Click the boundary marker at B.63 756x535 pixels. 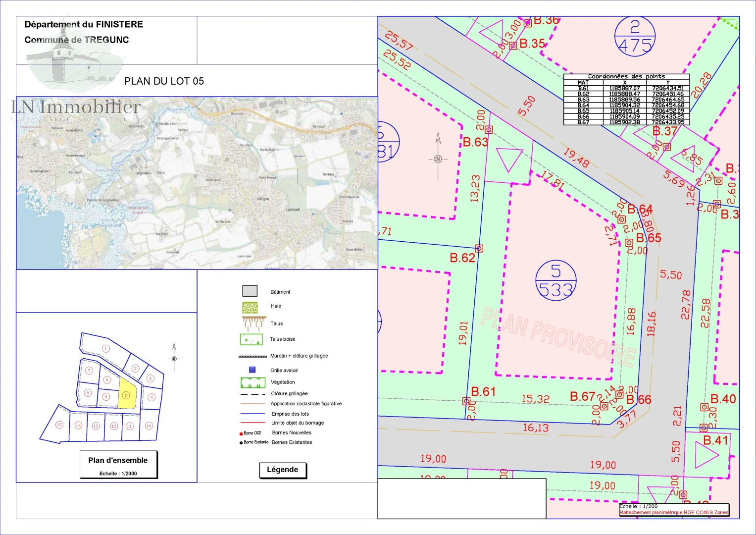489,130
